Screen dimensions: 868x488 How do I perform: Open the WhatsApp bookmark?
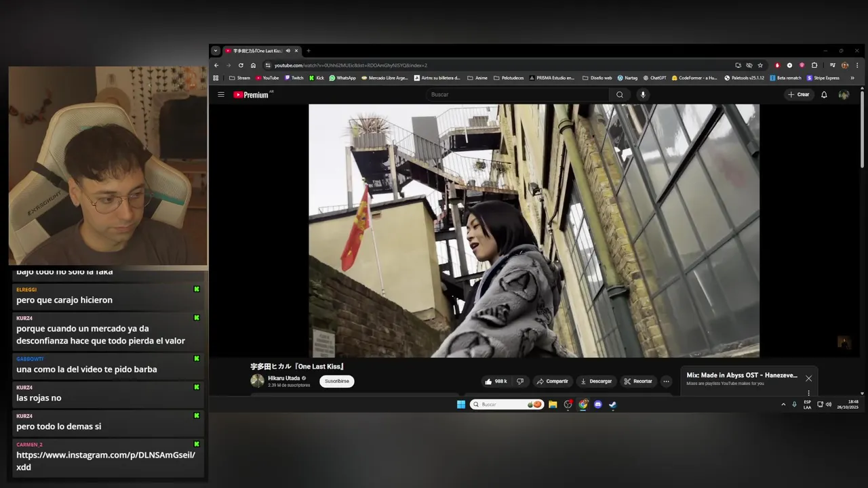(x=342, y=78)
